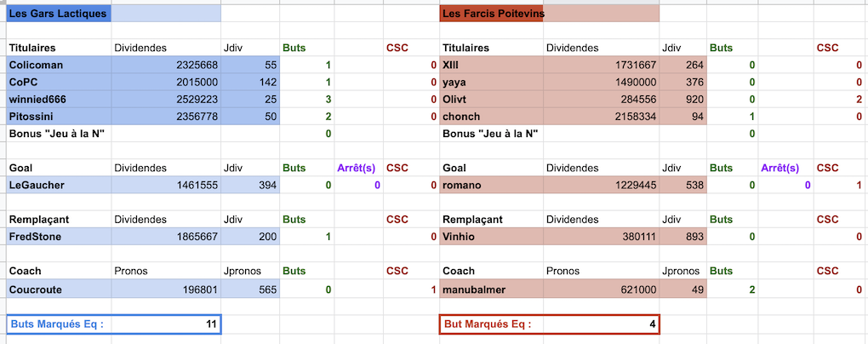Select substitute FredStone's name cell
The width and height of the screenshot is (868, 344).
point(58,237)
